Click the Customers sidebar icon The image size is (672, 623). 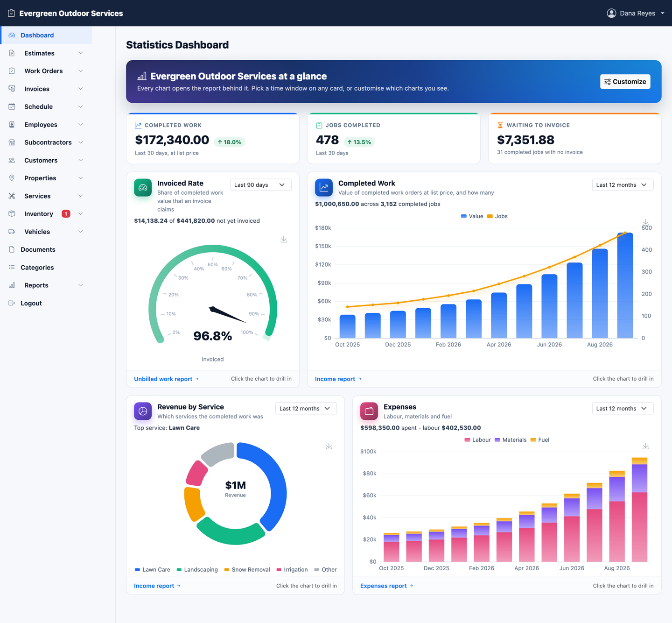point(12,160)
